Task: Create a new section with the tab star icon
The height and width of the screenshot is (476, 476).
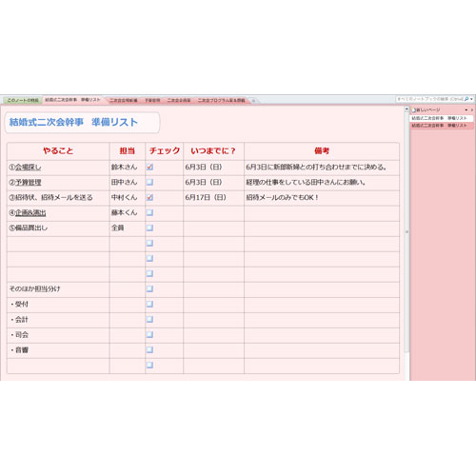Action: point(253,101)
